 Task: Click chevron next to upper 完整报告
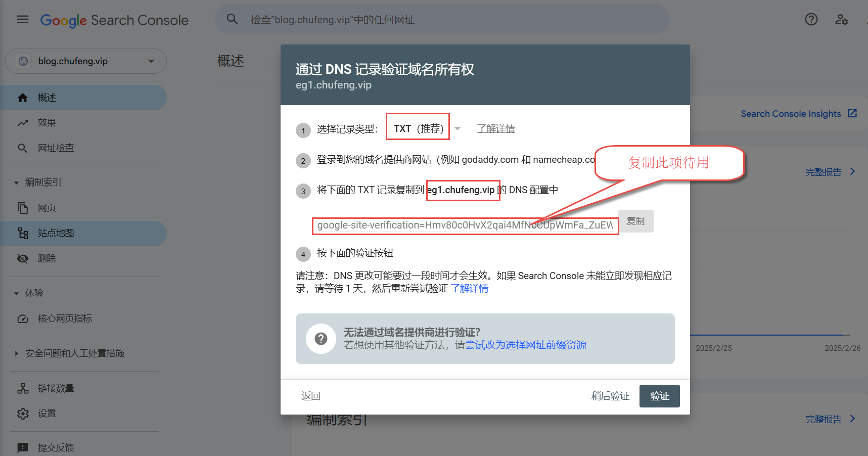pos(853,171)
